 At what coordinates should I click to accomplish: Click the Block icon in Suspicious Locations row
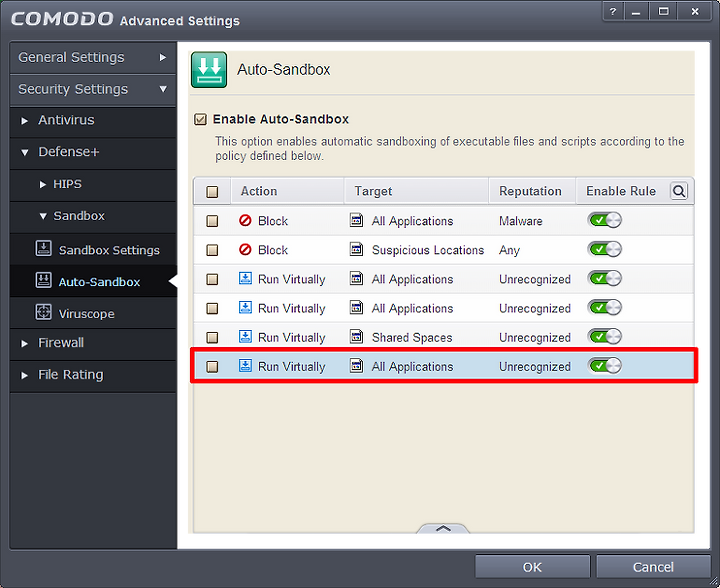click(245, 250)
